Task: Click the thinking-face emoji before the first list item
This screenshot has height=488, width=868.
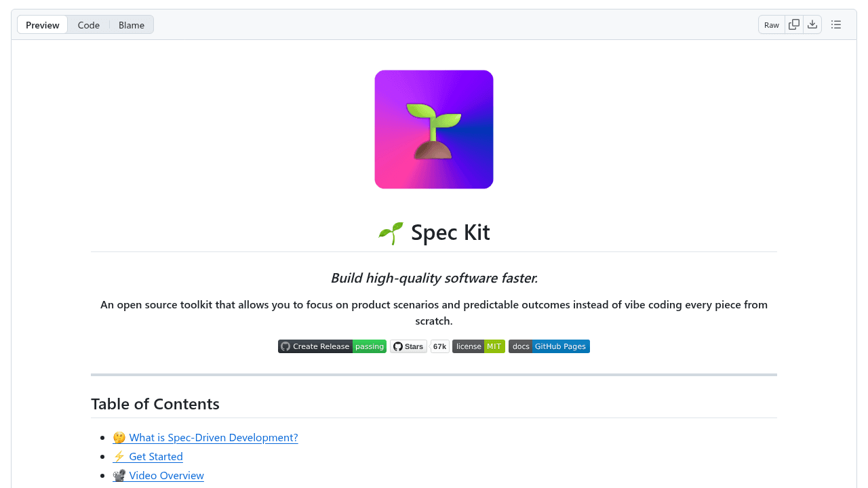Action: (x=119, y=437)
